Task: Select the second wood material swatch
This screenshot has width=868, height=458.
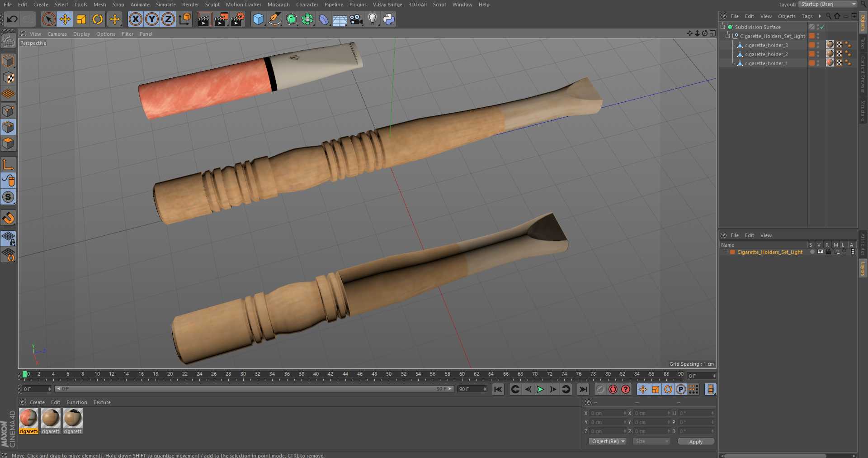Action: (x=51, y=418)
